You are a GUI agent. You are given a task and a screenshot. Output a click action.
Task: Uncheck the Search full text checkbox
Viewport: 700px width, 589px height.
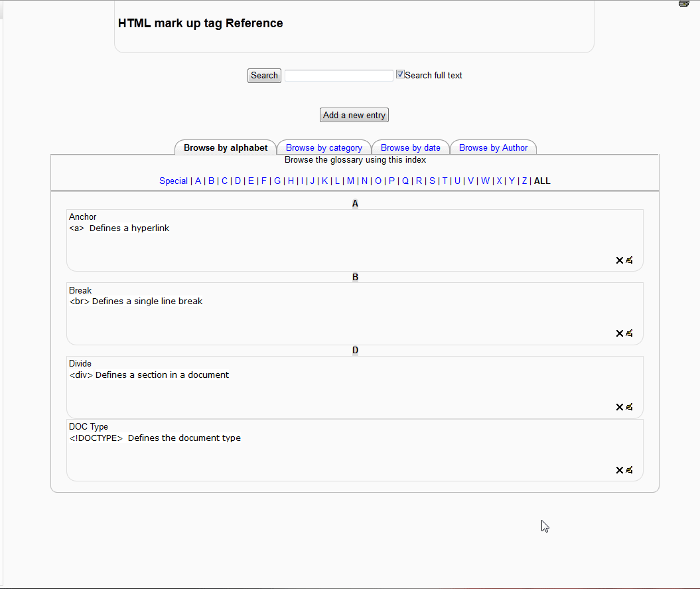[x=400, y=74]
